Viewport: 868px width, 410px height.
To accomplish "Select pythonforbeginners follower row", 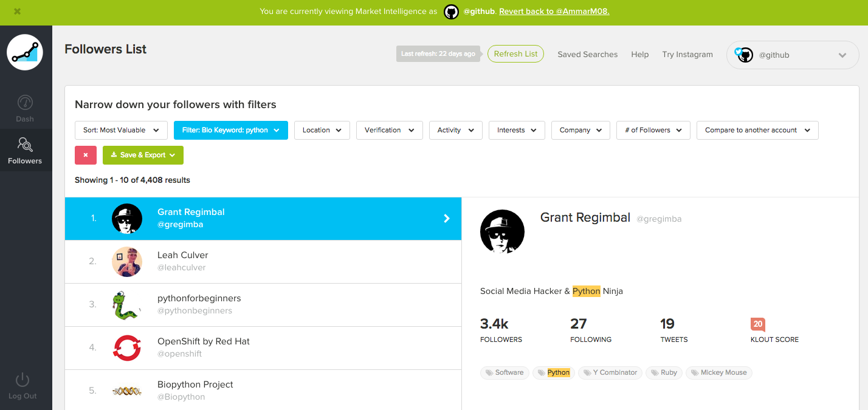I will [x=263, y=305].
